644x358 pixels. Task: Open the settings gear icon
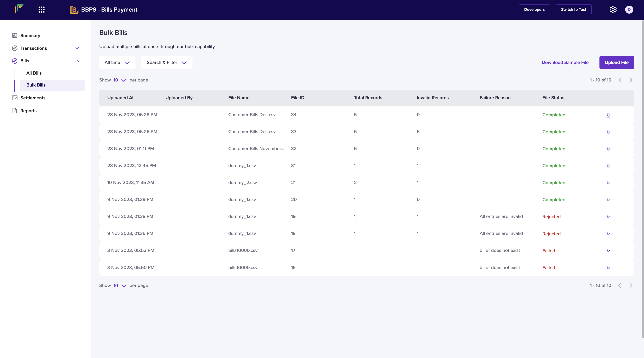pos(613,10)
